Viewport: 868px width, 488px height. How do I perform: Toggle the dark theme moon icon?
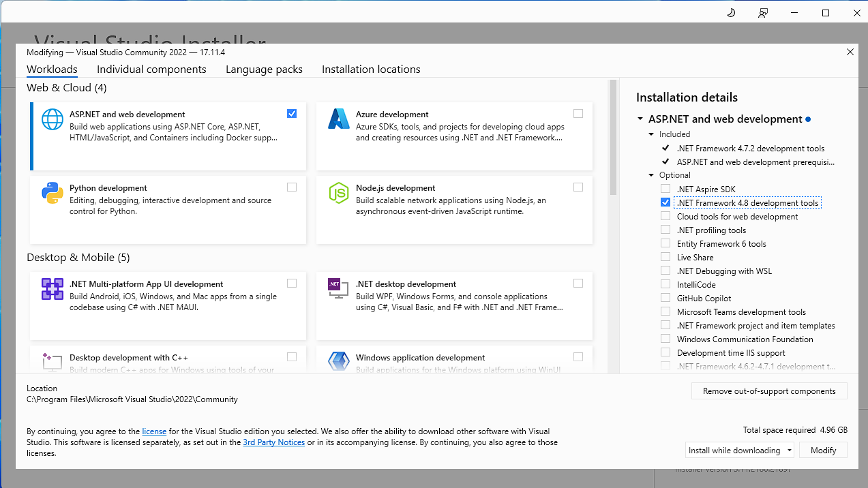731,13
